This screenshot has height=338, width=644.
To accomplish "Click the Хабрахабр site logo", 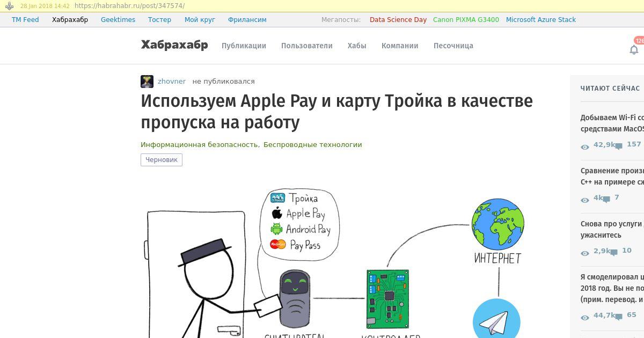I will click(x=174, y=45).
